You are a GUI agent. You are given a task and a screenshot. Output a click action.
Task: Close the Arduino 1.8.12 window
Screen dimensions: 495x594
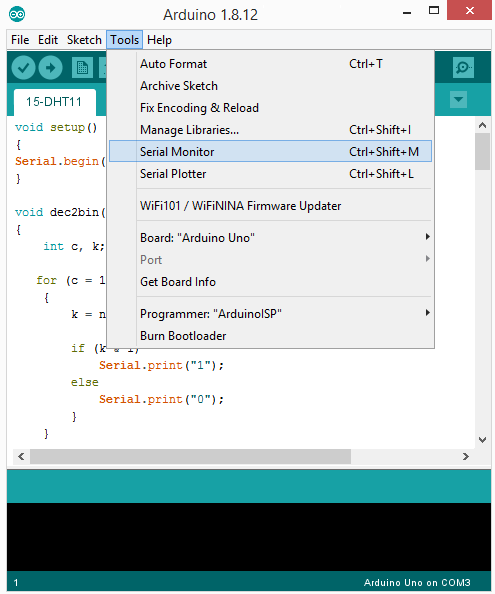tap(469, 10)
